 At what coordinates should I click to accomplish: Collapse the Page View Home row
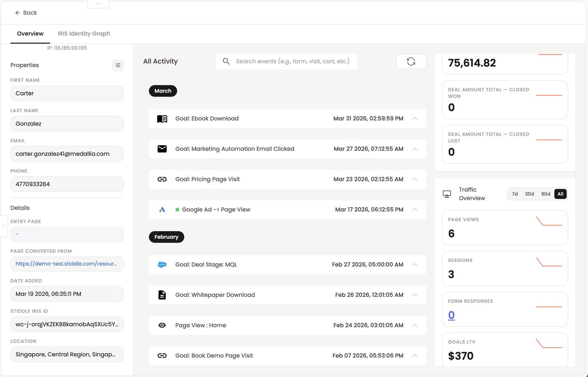[415, 325]
